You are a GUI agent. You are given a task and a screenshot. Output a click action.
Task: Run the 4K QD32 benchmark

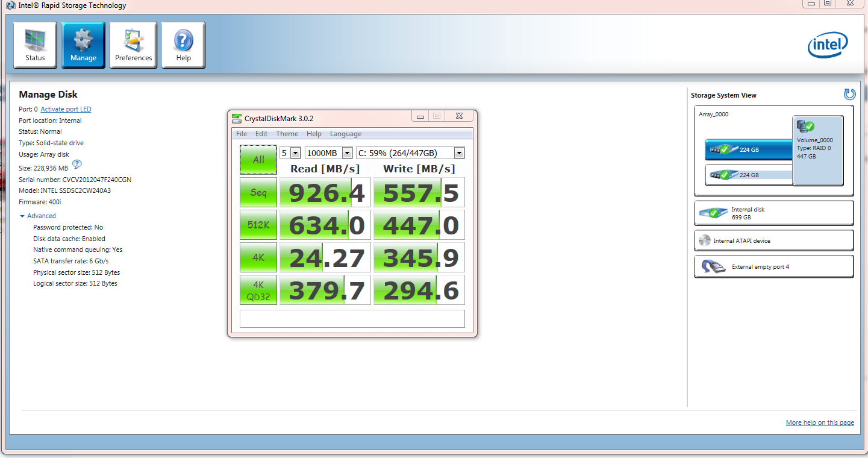pos(258,290)
